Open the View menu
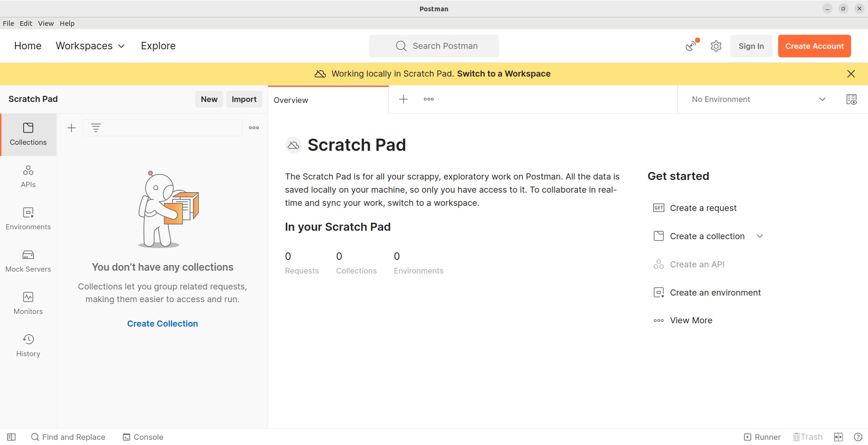 (46, 23)
